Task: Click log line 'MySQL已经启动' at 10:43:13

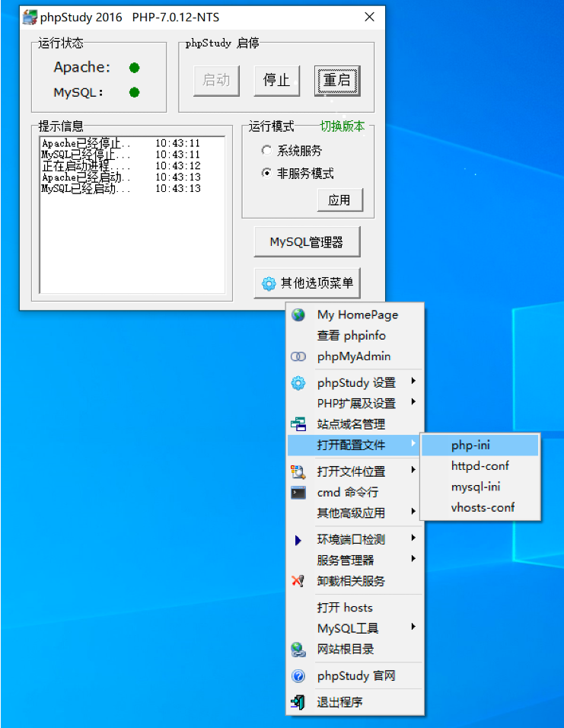Action: click(x=121, y=189)
